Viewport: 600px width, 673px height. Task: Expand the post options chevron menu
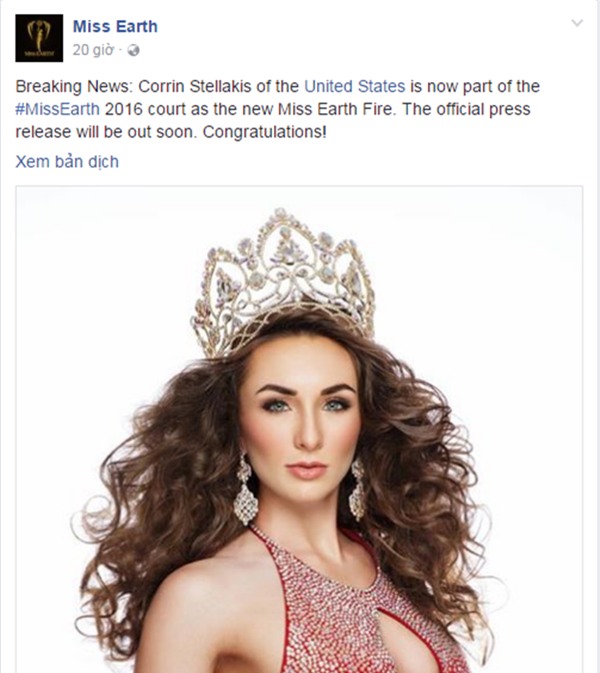tap(577, 23)
